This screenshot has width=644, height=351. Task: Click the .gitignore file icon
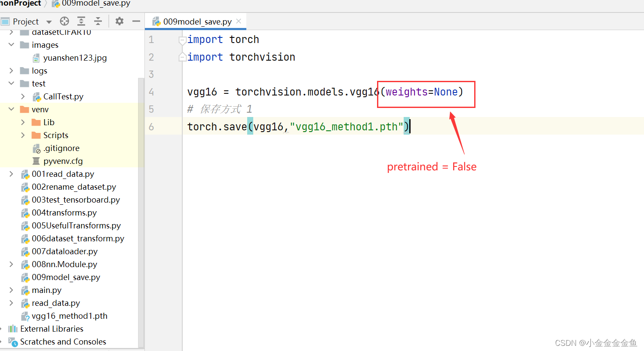[x=37, y=148]
